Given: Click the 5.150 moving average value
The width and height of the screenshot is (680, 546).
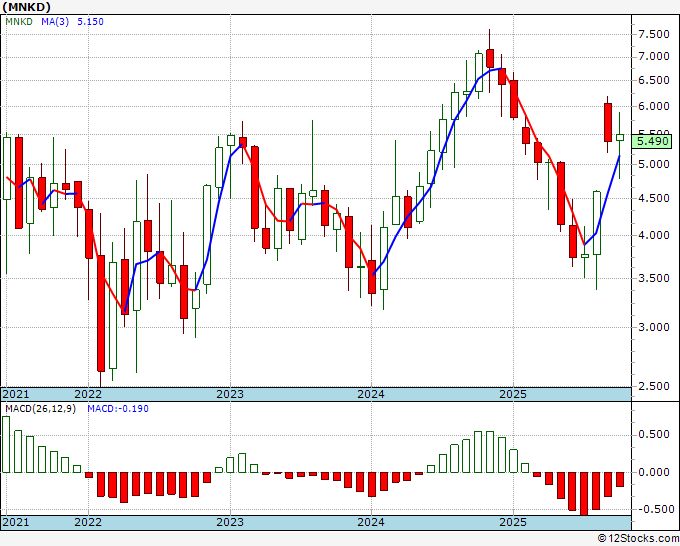Looking at the screenshot, I should (x=90, y=22).
